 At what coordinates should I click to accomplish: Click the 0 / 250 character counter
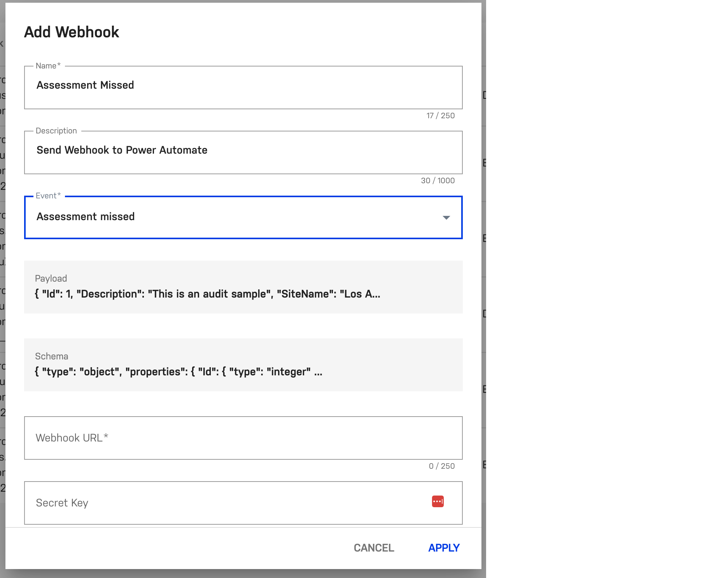click(x=441, y=466)
